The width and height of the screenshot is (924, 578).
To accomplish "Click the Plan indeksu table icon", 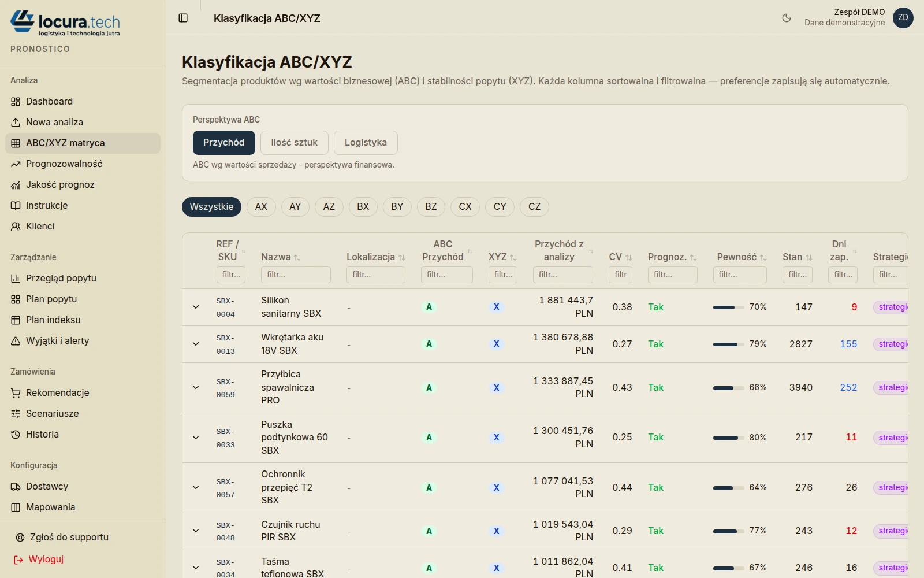I will [16, 320].
